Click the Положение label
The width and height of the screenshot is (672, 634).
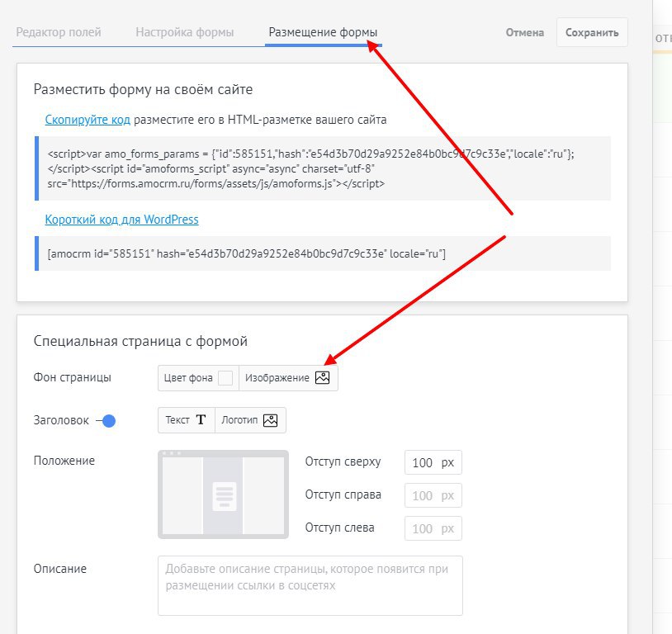point(64,461)
